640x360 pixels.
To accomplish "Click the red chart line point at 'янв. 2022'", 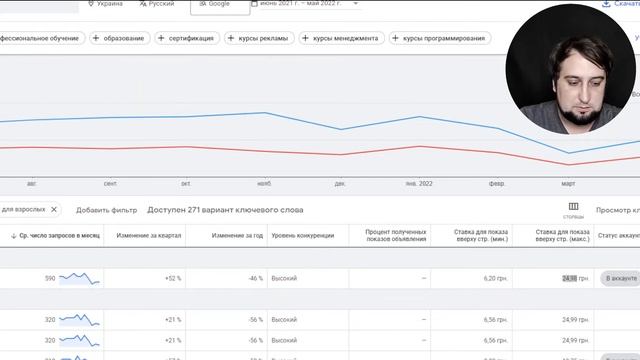I will pos(419,146).
